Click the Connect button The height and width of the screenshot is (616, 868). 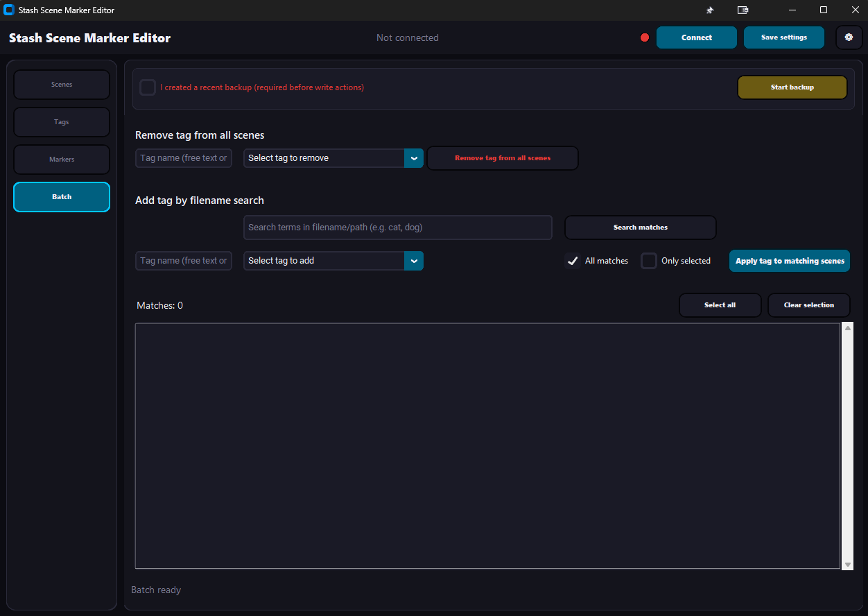[696, 37]
